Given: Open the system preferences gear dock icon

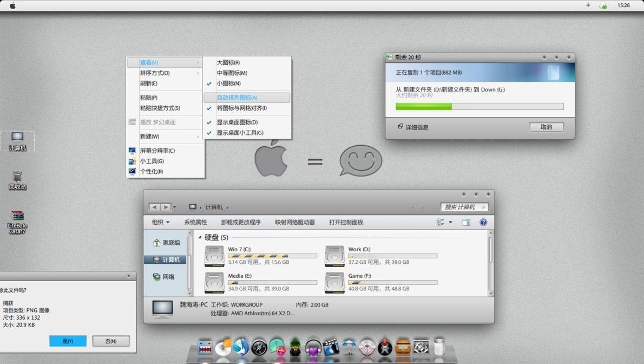Looking at the screenshot, I should 420,347.
